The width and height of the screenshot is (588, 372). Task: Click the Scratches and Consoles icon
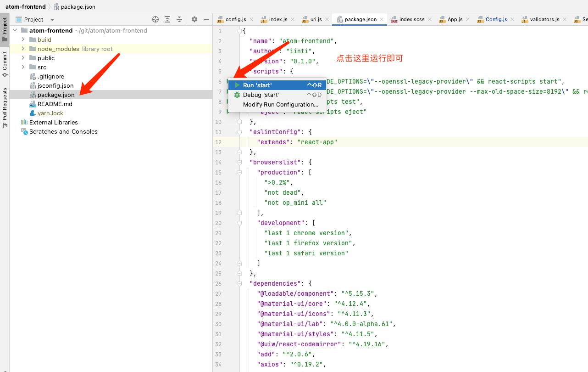(x=24, y=131)
